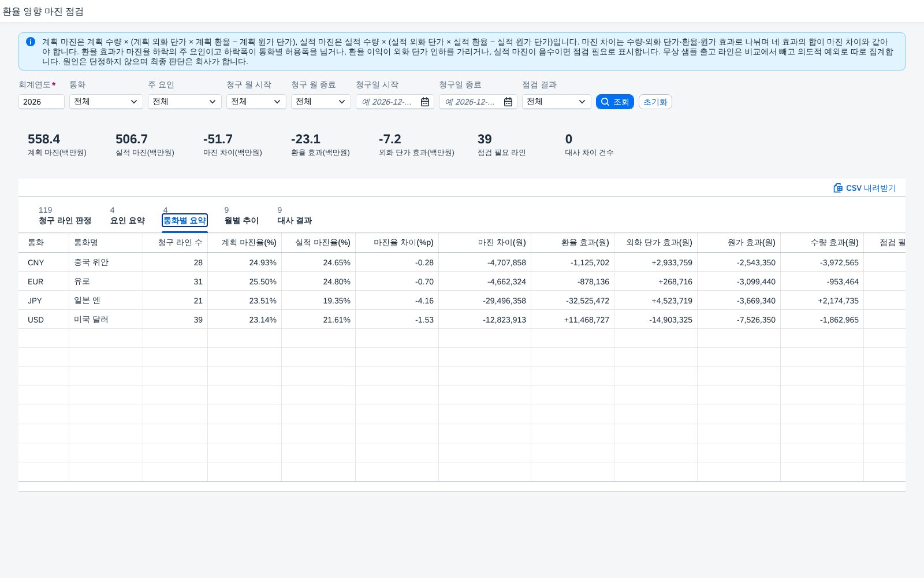924x578 pixels.
Task: Sort by 청구 라인 수 column header
Action: [176, 243]
